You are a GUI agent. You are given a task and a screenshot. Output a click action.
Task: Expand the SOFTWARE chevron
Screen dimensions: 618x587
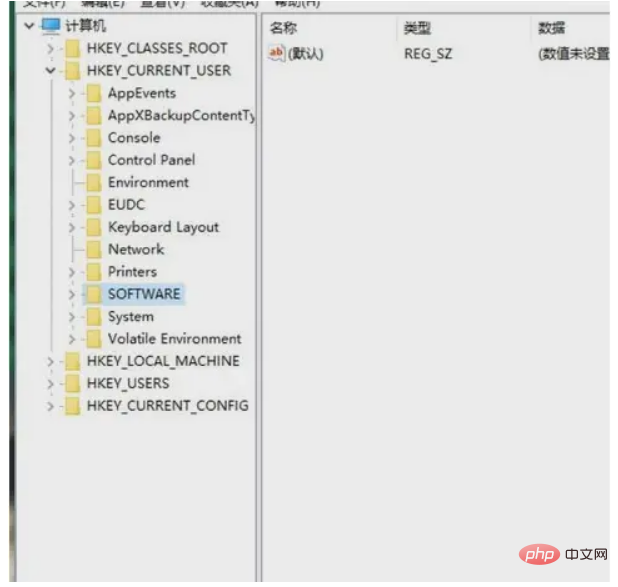(x=72, y=294)
